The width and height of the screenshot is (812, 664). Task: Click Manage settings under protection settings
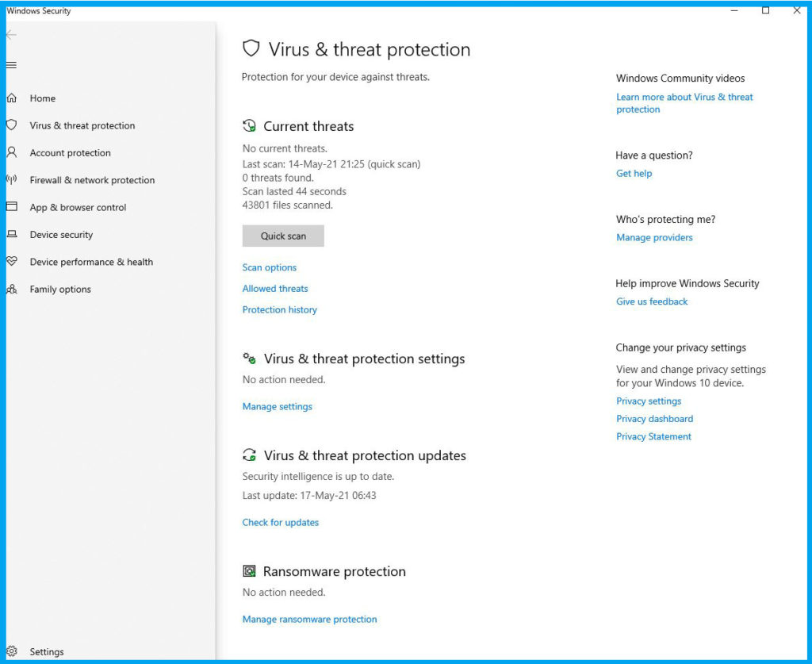tap(277, 406)
